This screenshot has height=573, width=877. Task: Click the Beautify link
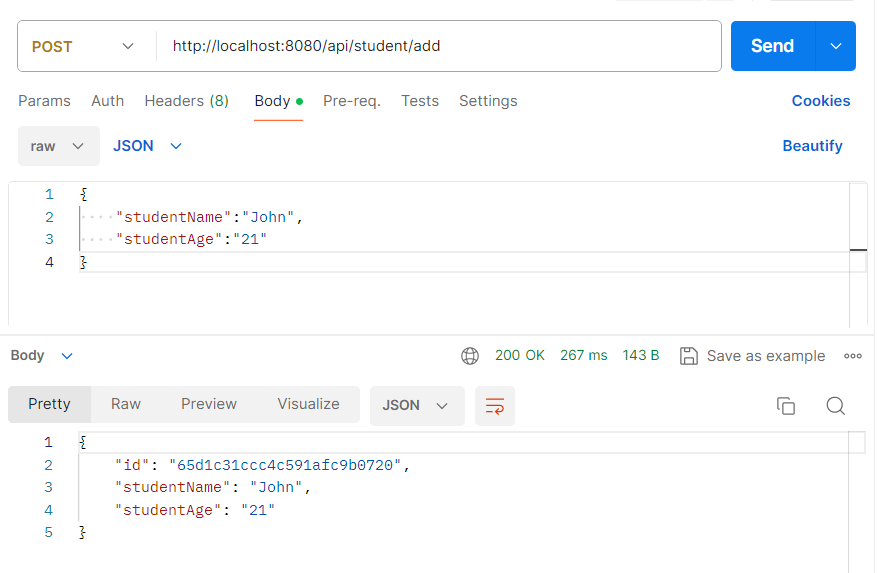[x=812, y=146]
